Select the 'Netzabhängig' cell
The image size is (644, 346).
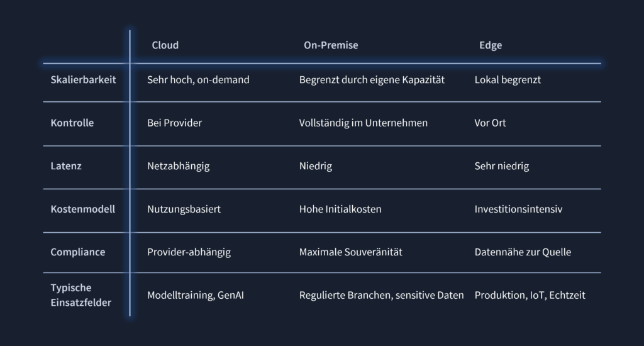click(178, 166)
